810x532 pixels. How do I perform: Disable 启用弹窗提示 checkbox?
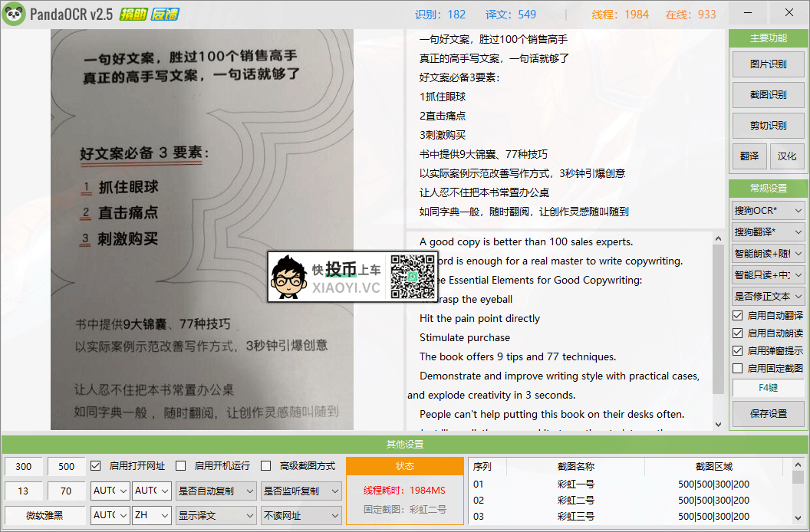click(x=738, y=351)
